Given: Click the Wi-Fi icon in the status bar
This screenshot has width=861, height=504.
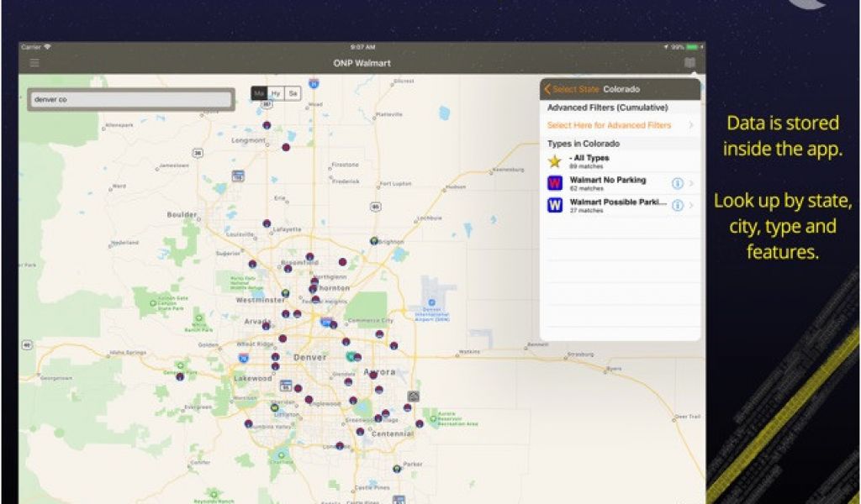Looking at the screenshot, I should pyautogui.click(x=47, y=47).
